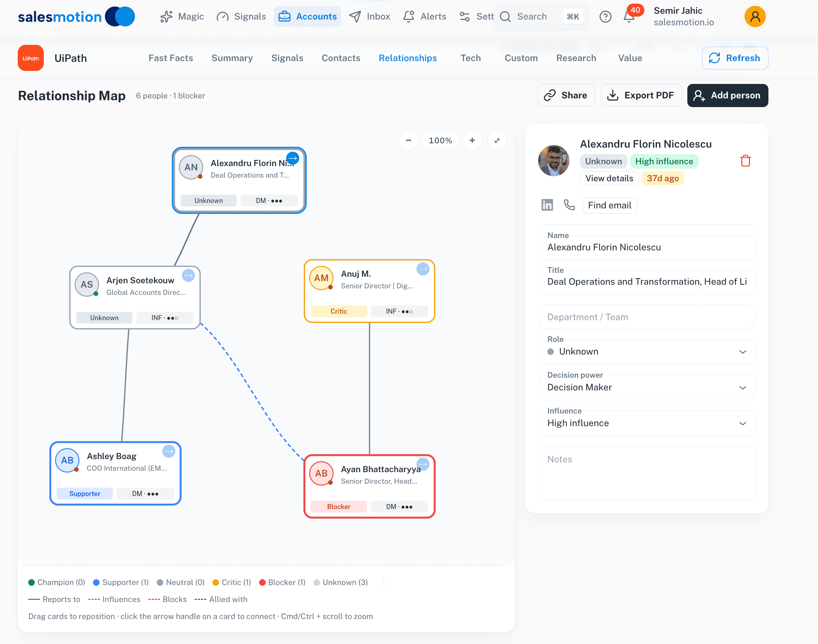Expand the Influence dropdown
The width and height of the screenshot is (818, 644).
(646, 423)
